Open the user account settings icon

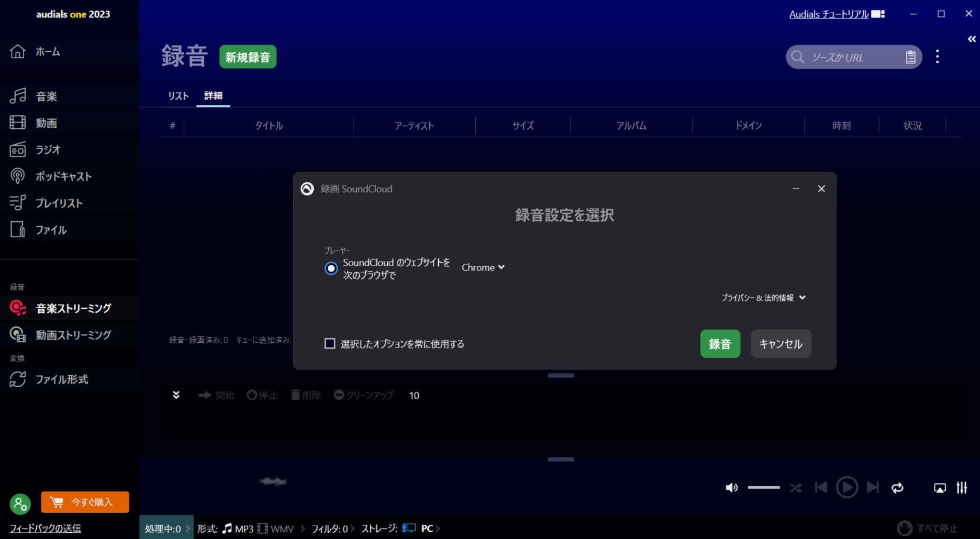coord(20,503)
